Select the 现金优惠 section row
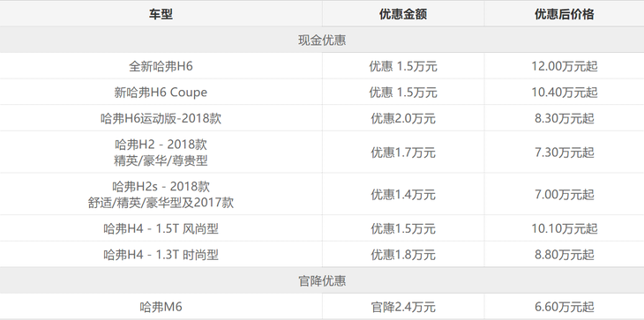644x320 pixels. [x=322, y=40]
